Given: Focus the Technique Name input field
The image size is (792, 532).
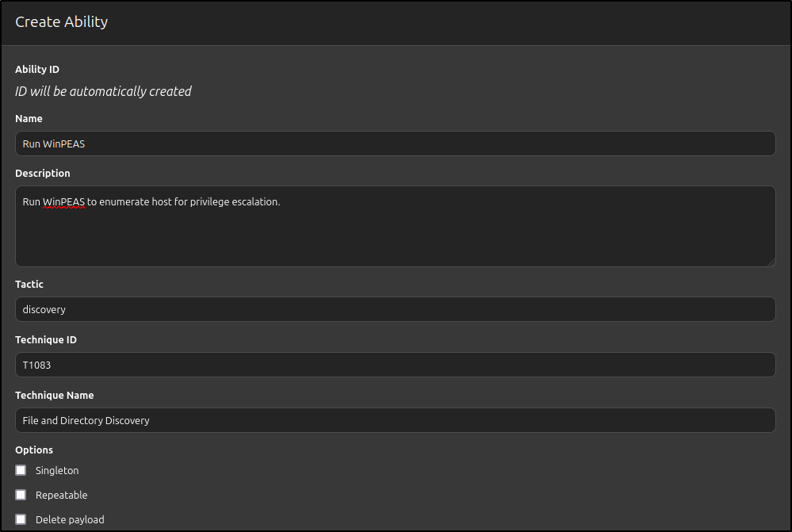Looking at the screenshot, I should point(396,420).
